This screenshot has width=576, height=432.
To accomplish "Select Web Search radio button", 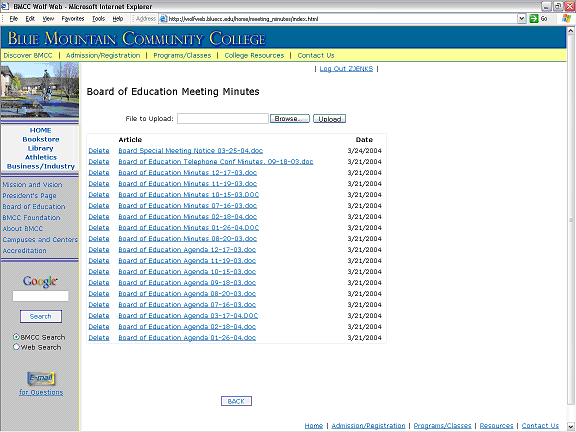I will click(16, 347).
